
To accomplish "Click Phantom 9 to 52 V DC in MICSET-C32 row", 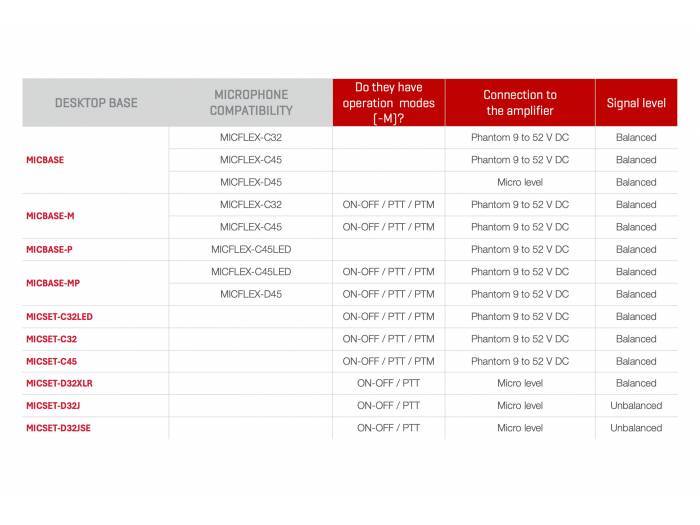I will (x=520, y=339).
